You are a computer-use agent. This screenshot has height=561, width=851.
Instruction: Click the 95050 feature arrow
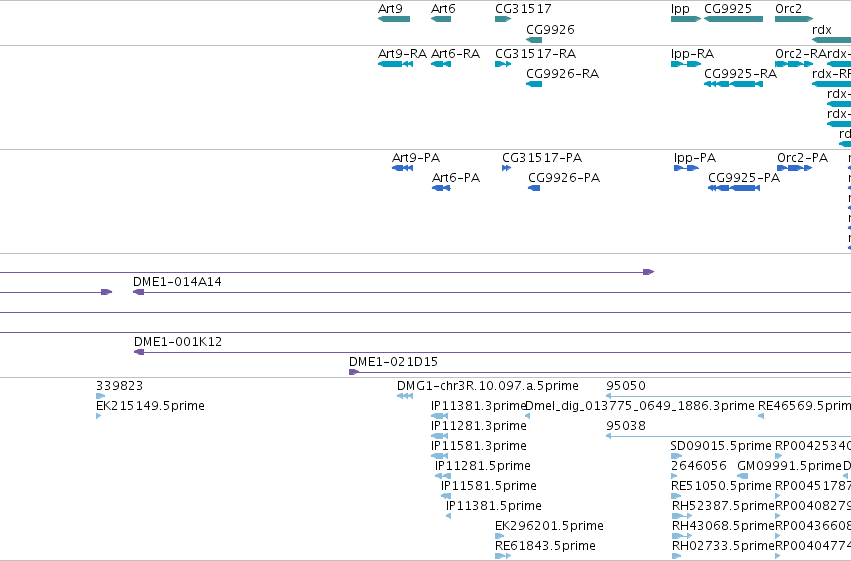click(x=609, y=396)
